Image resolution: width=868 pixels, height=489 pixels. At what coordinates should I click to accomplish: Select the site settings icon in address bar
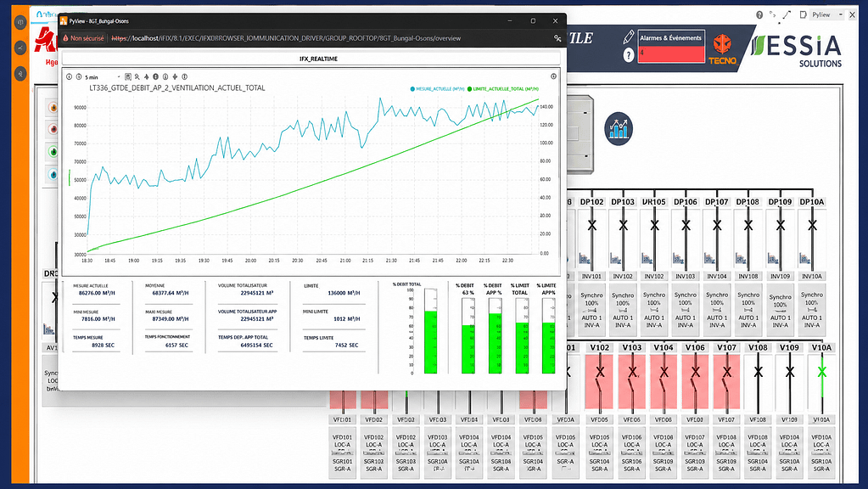click(557, 38)
